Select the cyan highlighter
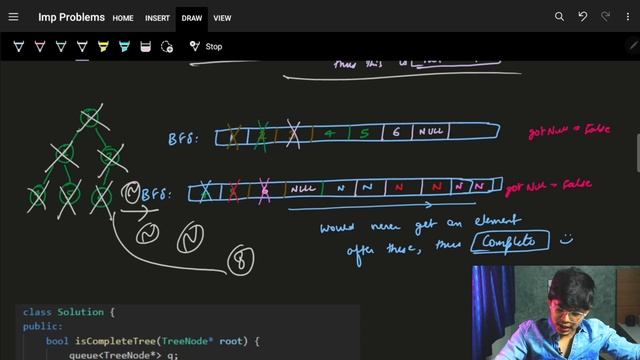Screen dimensions: 640x360 [x=124, y=47]
